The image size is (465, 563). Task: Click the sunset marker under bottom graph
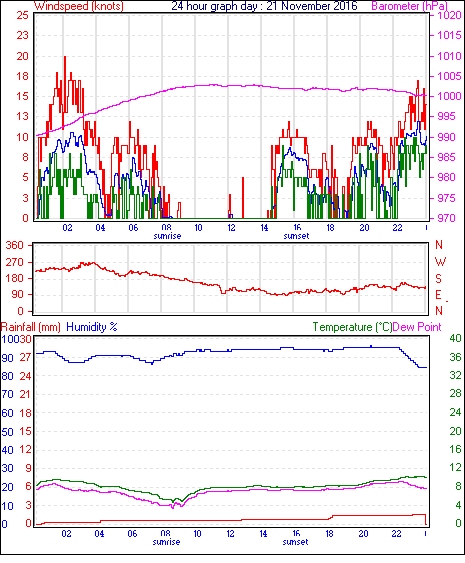click(x=295, y=541)
